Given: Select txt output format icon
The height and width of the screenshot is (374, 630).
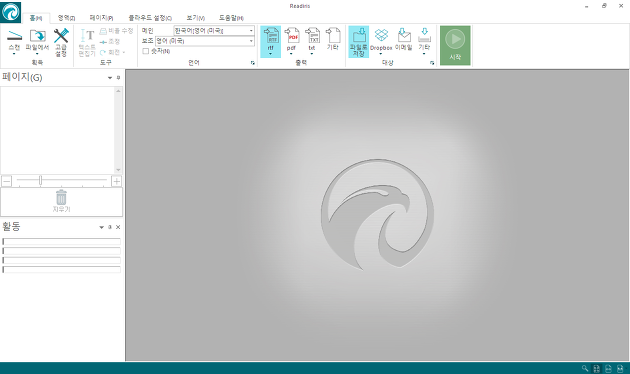Looking at the screenshot, I should (312, 36).
